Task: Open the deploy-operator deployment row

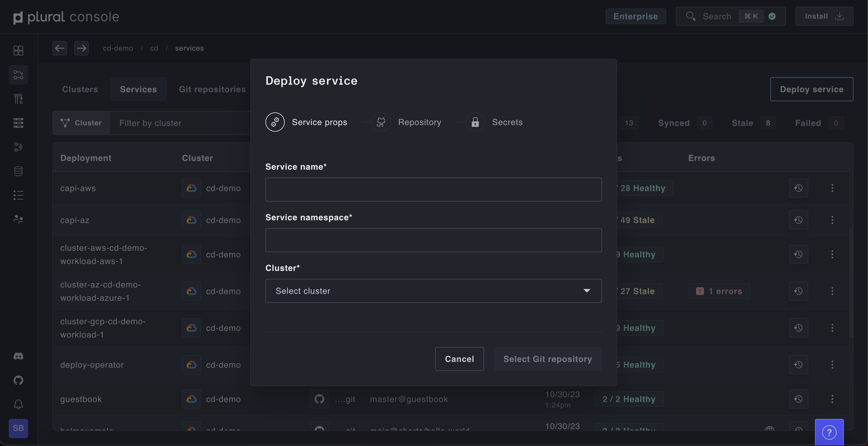Action: click(92, 365)
